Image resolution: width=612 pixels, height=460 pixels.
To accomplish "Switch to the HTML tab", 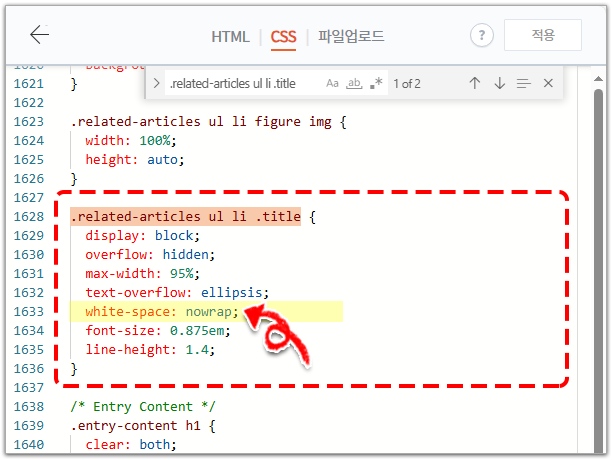I will point(230,37).
